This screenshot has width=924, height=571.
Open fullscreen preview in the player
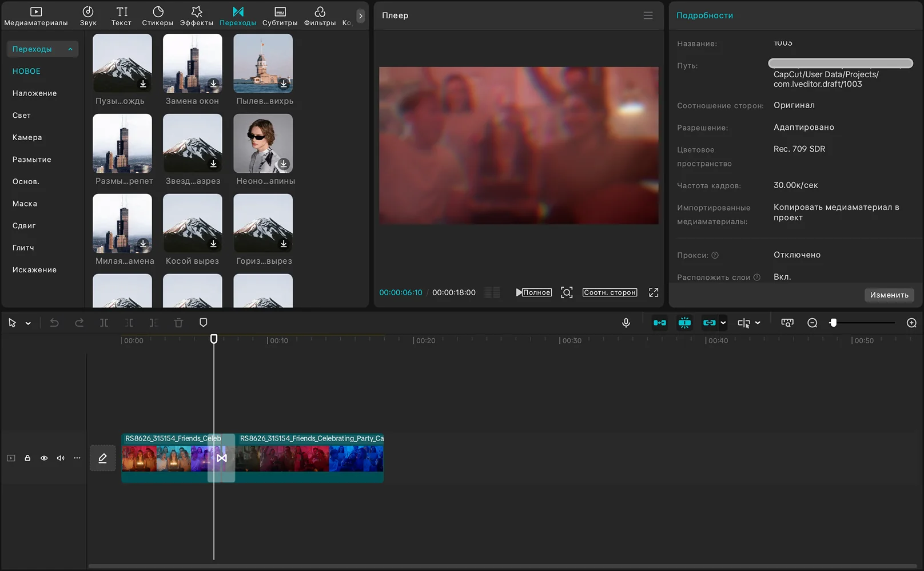point(654,292)
